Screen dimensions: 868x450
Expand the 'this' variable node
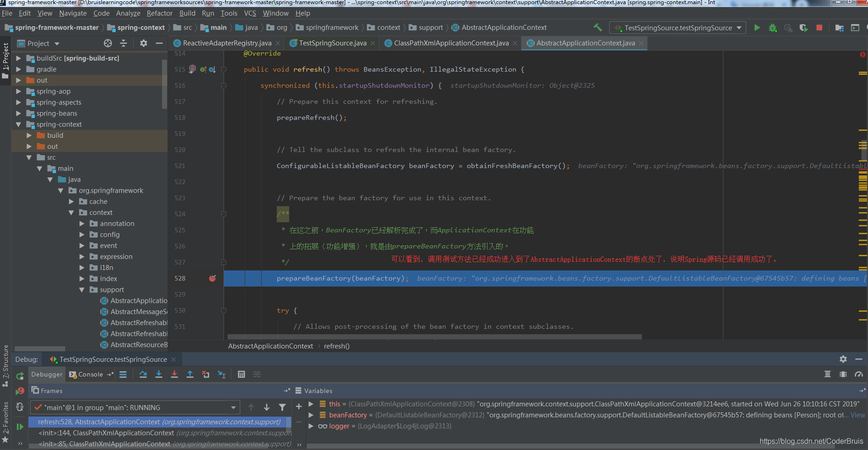pyautogui.click(x=311, y=404)
